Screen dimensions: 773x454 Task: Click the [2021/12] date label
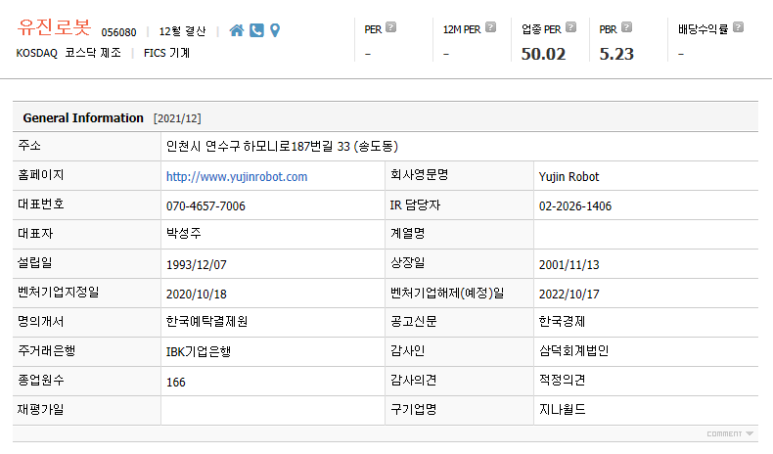pos(177,118)
